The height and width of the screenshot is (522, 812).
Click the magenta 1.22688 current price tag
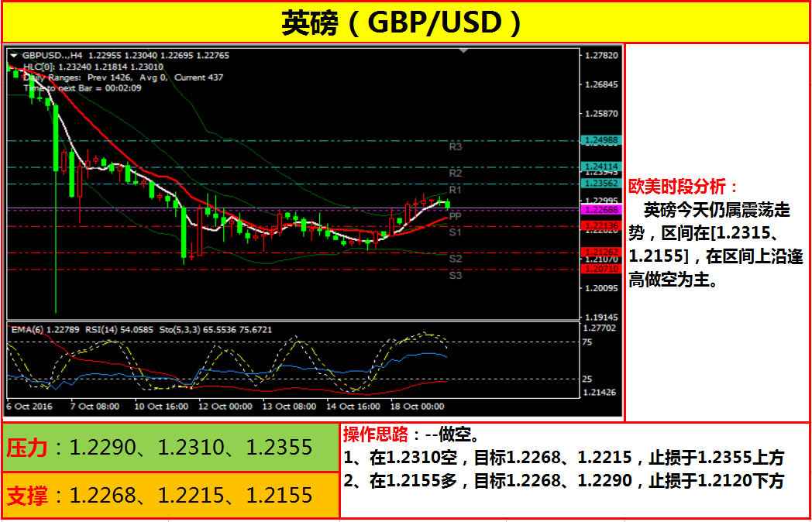click(600, 210)
